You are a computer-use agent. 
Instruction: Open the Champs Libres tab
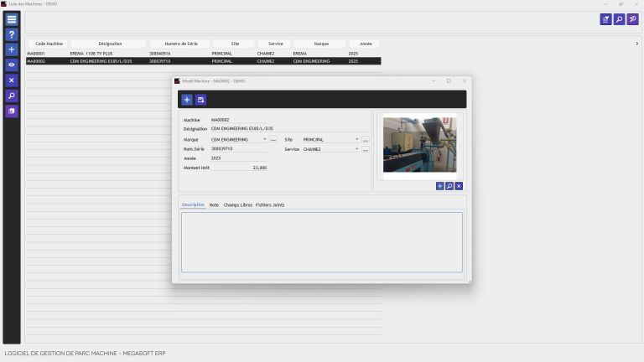[238, 204]
